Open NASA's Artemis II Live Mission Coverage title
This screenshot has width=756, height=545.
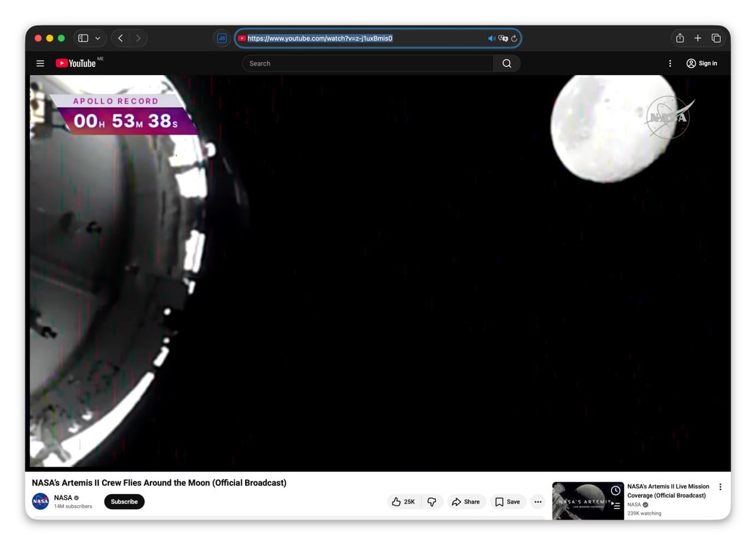point(668,491)
